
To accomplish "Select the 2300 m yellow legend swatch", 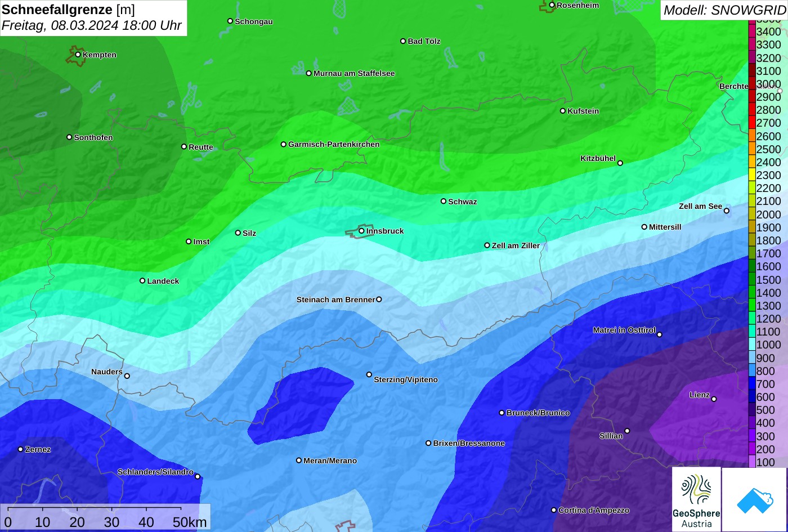I will 752,175.
